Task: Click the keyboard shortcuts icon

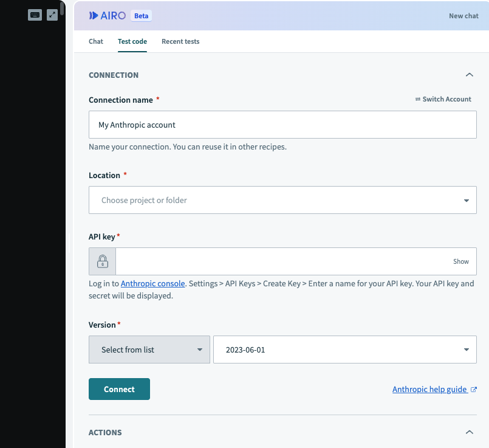Action: (x=35, y=15)
